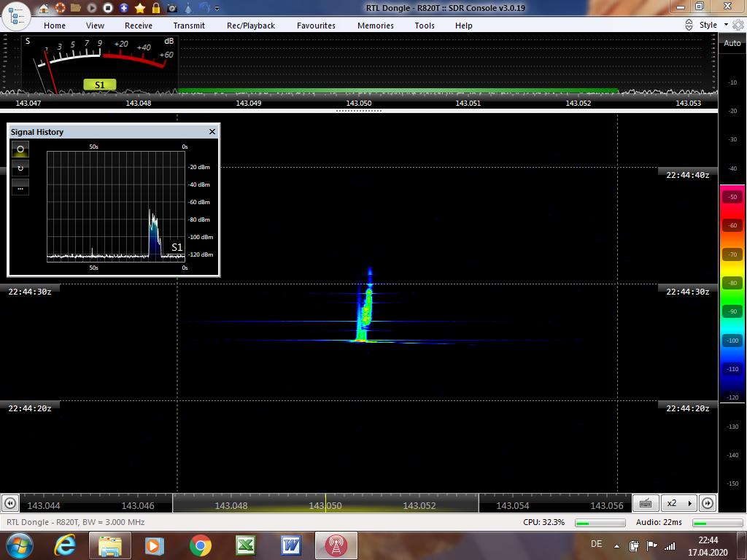Viewport: 747px width, 560px height.
Task: Click the status text RTL Dongle - R820T
Action: tap(75, 522)
